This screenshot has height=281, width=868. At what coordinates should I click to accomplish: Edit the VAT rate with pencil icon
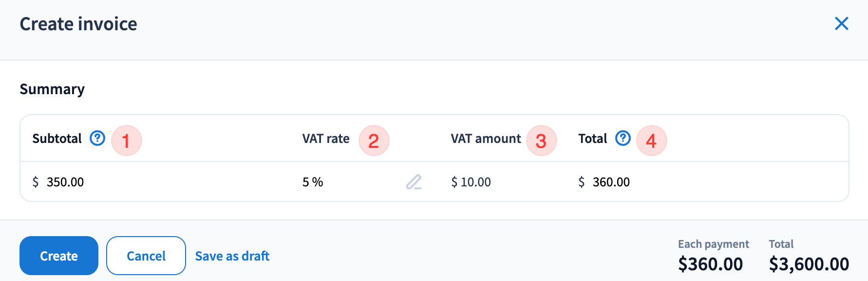(x=414, y=182)
